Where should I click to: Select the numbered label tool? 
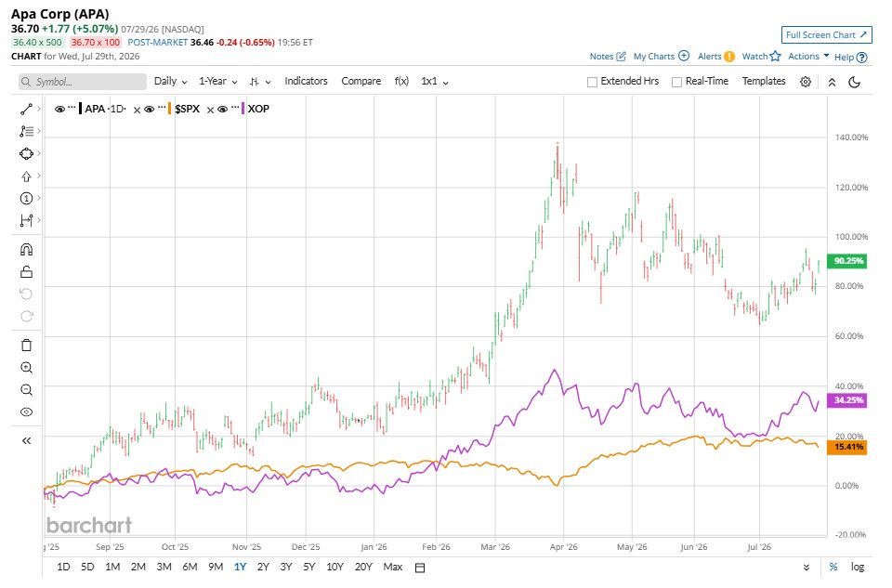coord(26,199)
